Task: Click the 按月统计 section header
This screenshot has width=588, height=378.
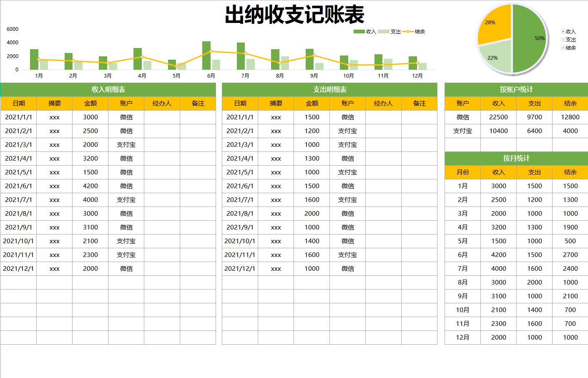Action: (x=516, y=159)
